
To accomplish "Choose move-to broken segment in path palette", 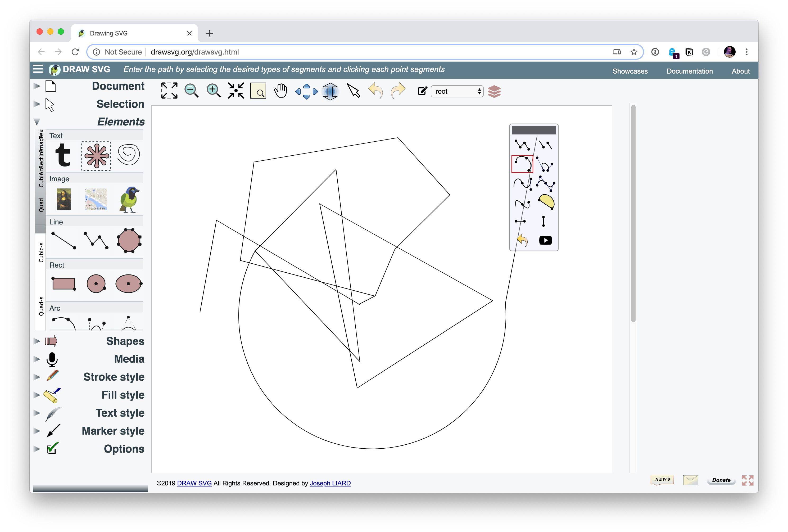I will pos(546,145).
